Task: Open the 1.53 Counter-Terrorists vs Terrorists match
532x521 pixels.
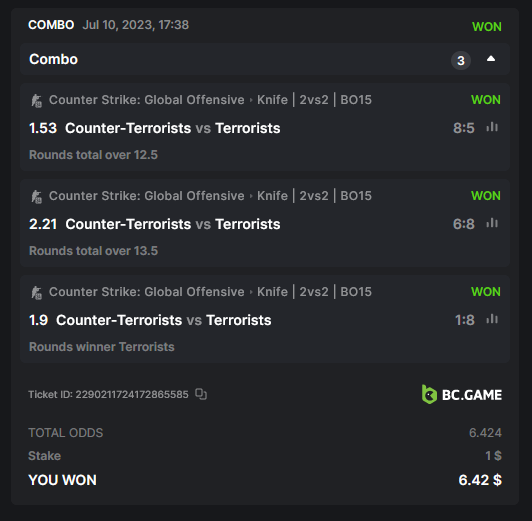Action: pyautogui.click(x=155, y=128)
